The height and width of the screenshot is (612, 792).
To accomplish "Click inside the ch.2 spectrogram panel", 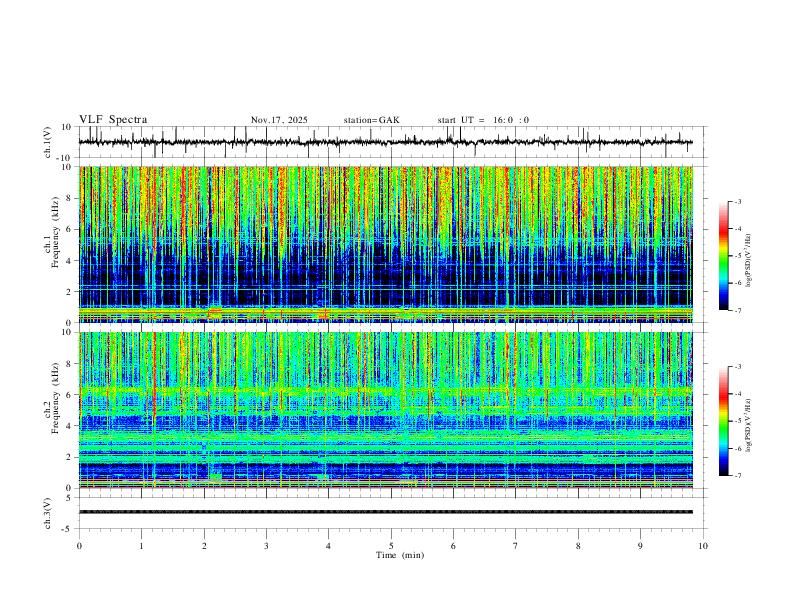I will [x=385, y=410].
